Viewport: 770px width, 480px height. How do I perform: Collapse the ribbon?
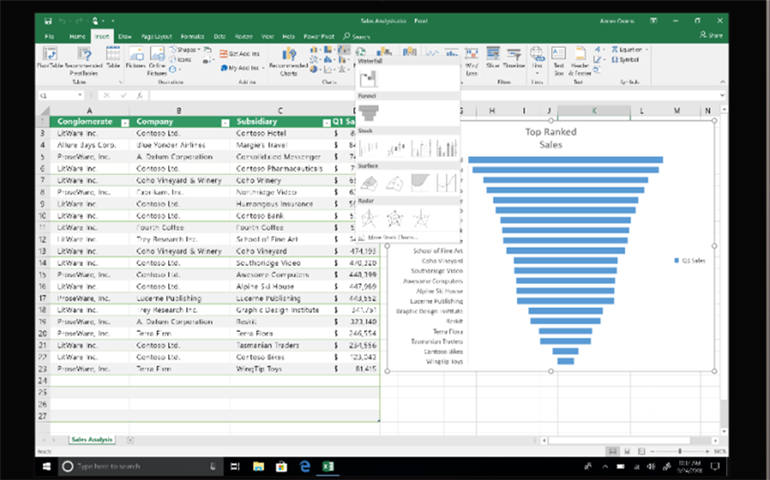click(722, 82)
